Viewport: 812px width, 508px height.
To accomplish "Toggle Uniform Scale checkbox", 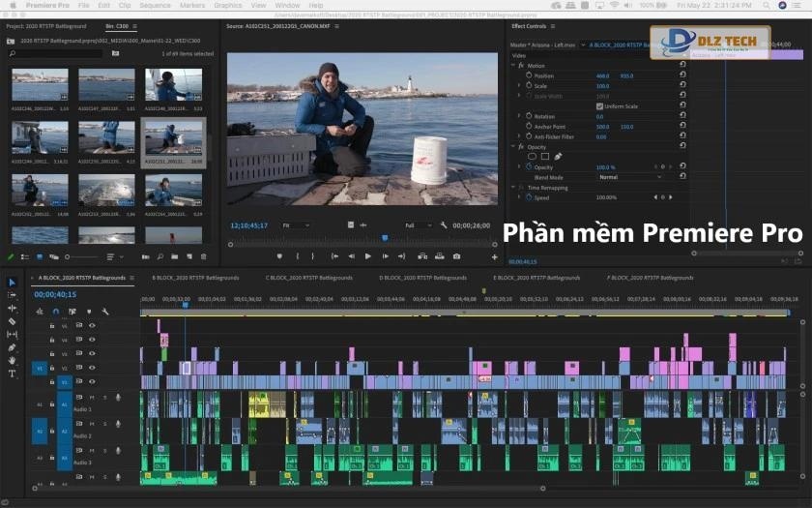I will point(599,106).
